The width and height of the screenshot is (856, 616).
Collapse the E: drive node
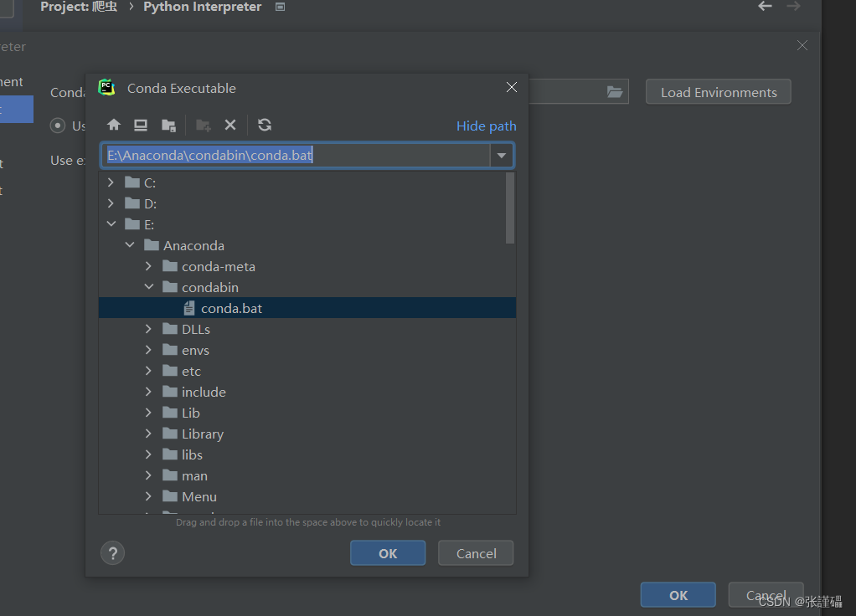[x=111, y=224]
